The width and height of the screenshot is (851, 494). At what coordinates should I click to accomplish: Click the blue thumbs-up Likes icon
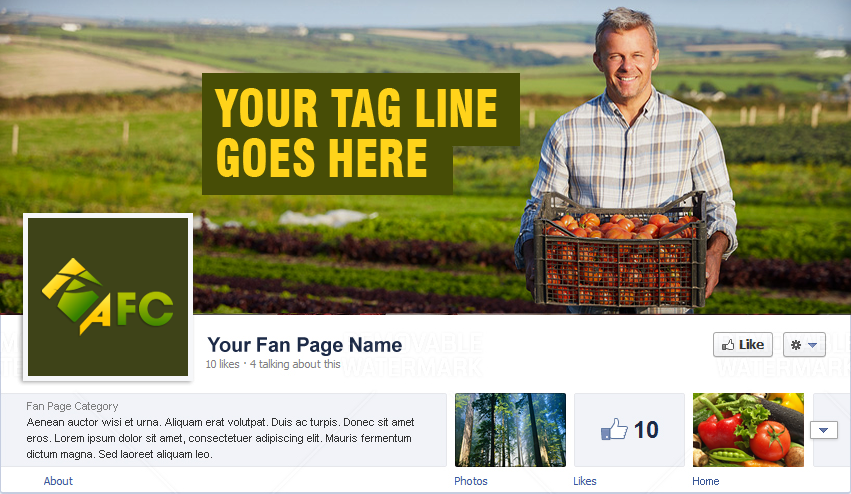(x=614, y=429)
